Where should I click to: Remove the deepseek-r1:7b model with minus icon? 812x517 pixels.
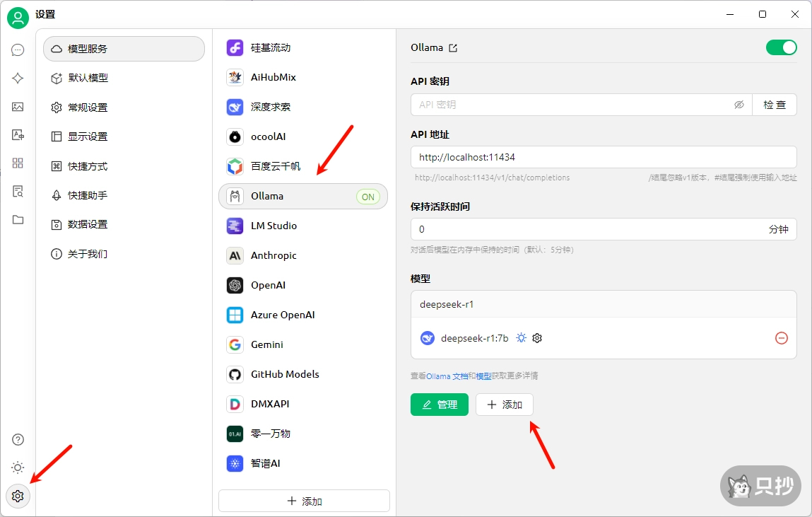[781, 338]
